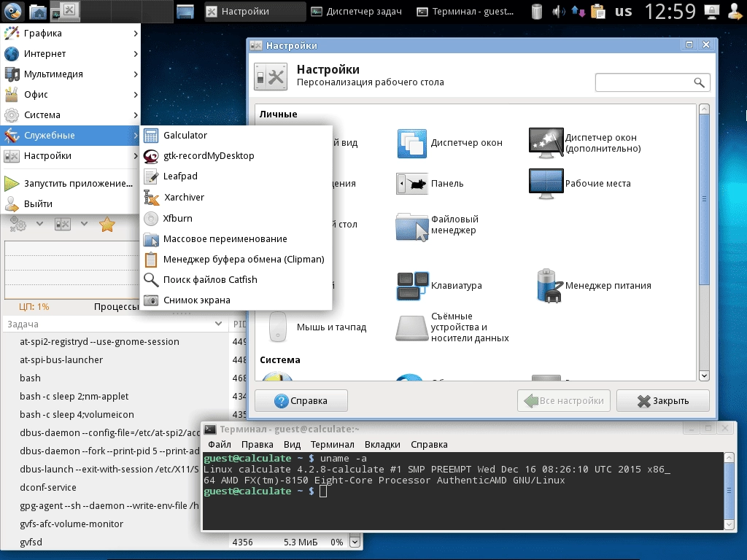Click the Terminal vertical scrollbar

pos(729,491)
